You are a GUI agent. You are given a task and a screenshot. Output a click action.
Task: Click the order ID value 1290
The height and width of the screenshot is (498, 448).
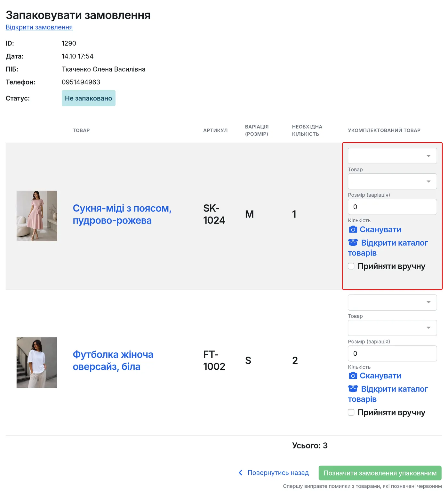69,43
